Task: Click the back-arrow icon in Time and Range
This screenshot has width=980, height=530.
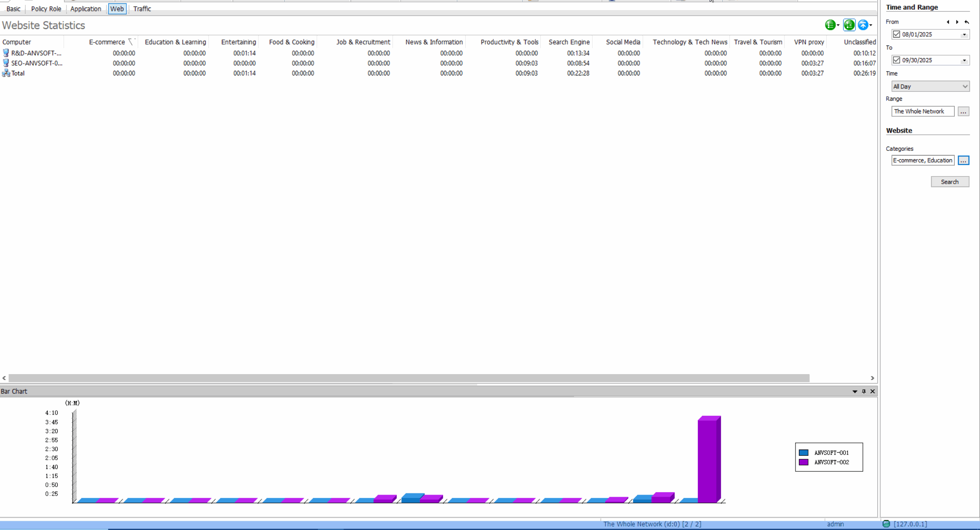Action: click(x=966, y=22)
